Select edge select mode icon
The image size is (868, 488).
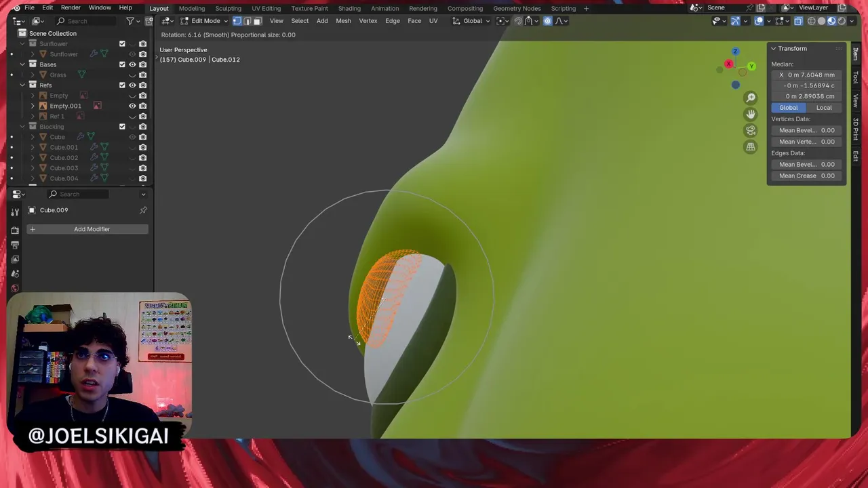247,21
